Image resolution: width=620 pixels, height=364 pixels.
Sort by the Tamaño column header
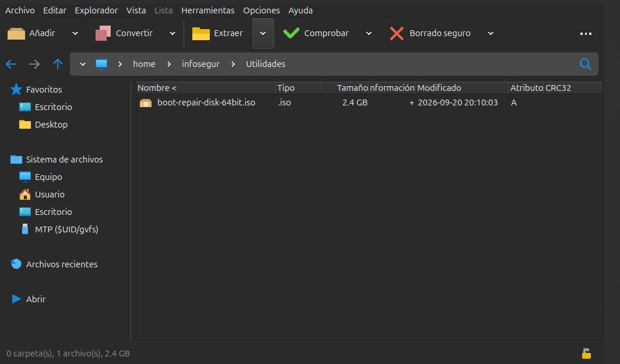(x=345, y=88)
